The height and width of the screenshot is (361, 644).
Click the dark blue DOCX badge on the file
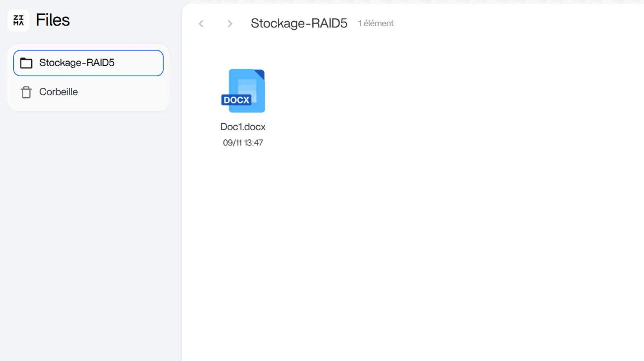click(236, 100)
